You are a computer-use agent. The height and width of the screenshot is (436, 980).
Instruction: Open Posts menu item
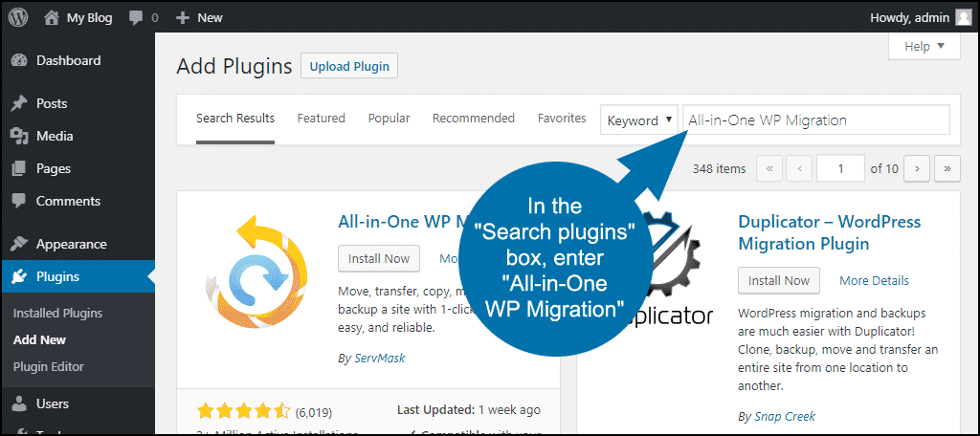click(78, 103)
